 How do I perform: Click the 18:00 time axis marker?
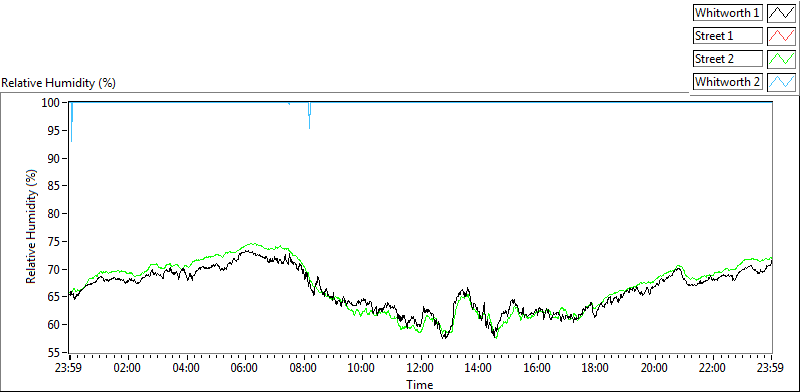pos(596,368)
